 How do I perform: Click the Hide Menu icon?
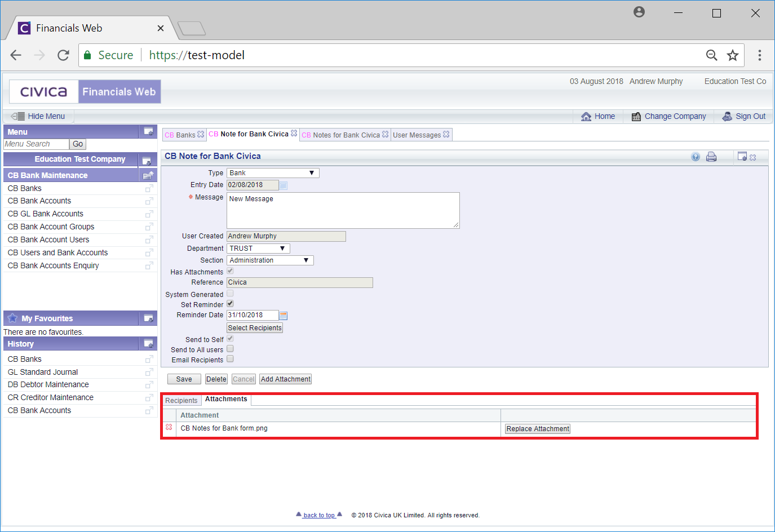pos(17,116)
